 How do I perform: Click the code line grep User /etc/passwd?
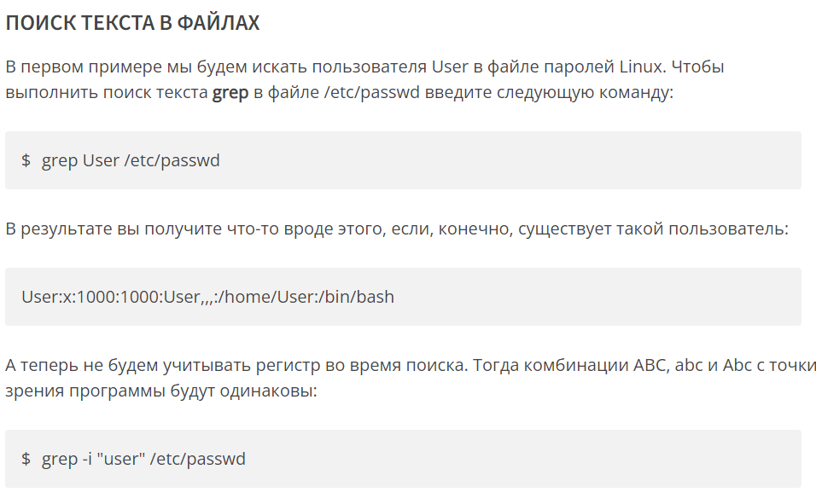point(131,160)
